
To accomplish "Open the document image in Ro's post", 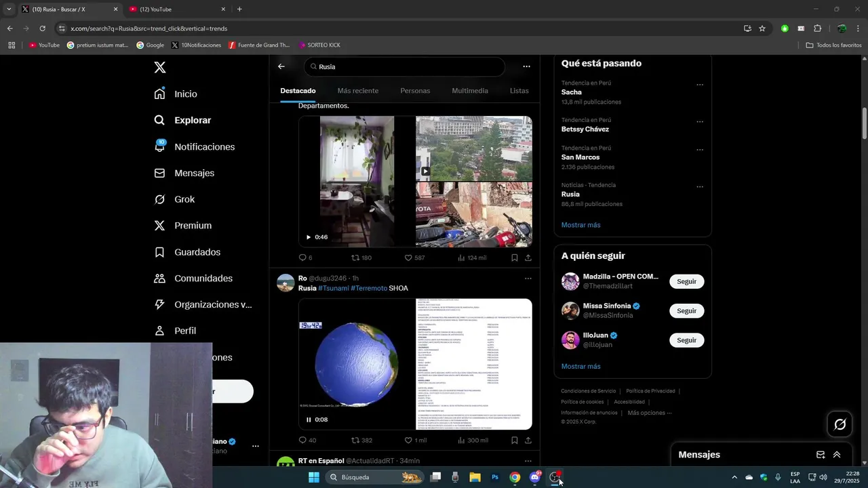I will tap(474, 365).
